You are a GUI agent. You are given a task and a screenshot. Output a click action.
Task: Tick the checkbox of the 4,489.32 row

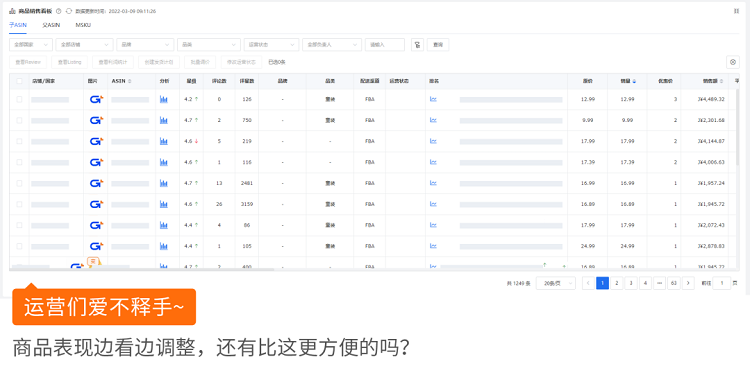pyautogui.click(x=19, y=99)
